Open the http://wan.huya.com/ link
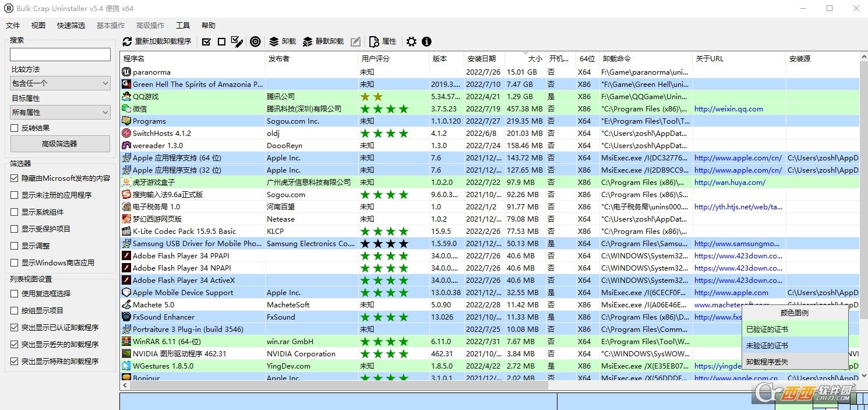 [730, 183]
